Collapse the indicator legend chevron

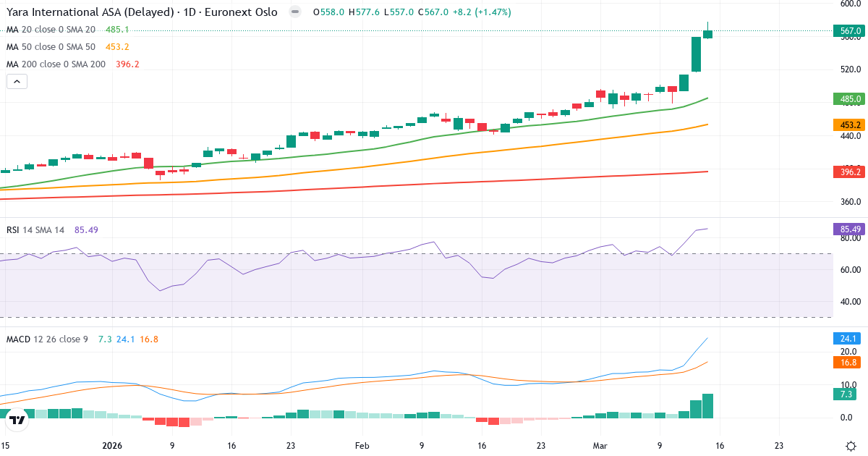[x=17, y=82]
